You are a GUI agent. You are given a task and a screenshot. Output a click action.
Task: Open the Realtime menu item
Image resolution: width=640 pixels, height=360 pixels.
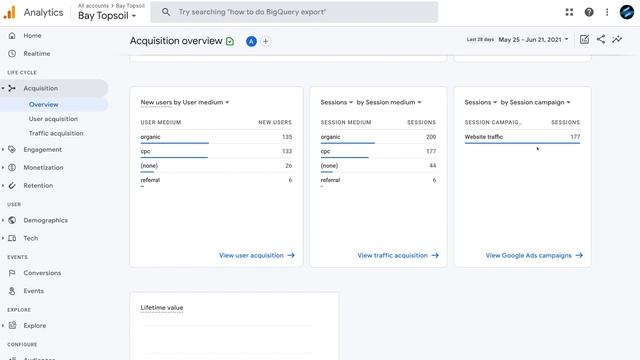pos(37,53)
